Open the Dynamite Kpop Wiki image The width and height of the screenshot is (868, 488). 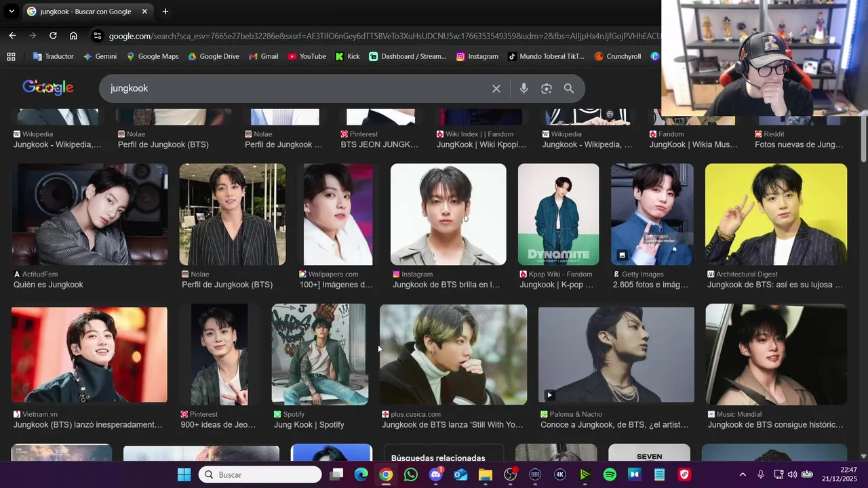coord(558,214)
